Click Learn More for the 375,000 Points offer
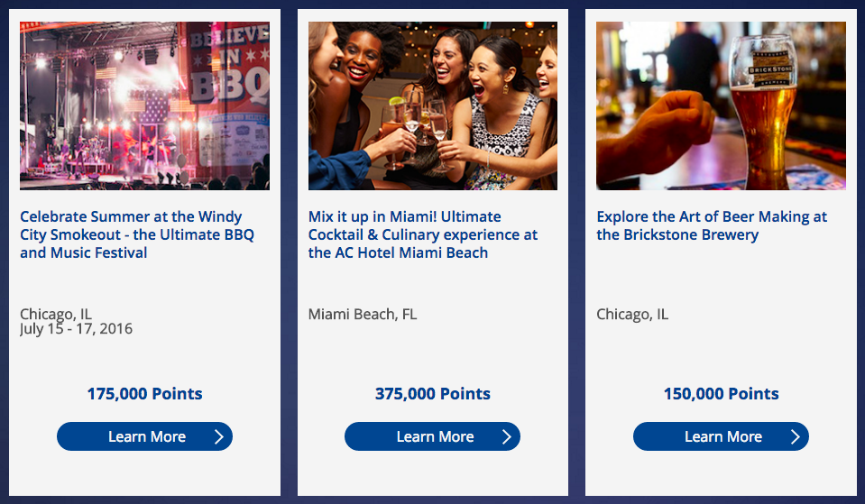This screenshot has width=865, height=504. point(433,436)
